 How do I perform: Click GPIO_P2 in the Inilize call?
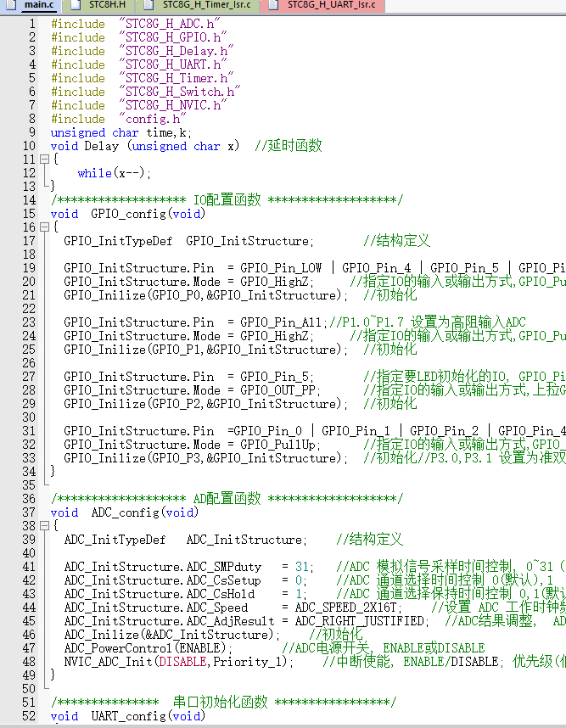coord(176,404)
